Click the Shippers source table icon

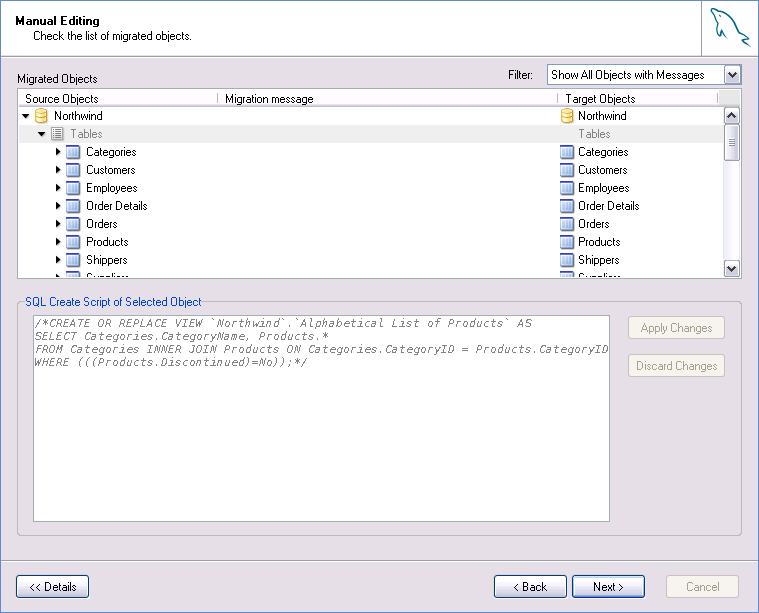(x=73, y=260)
